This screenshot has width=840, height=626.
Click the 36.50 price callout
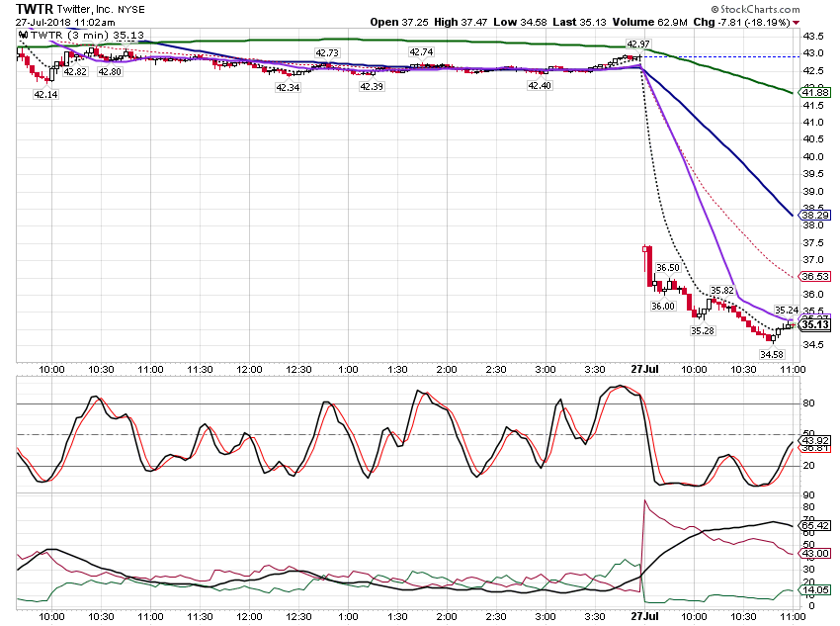point(668,267)
